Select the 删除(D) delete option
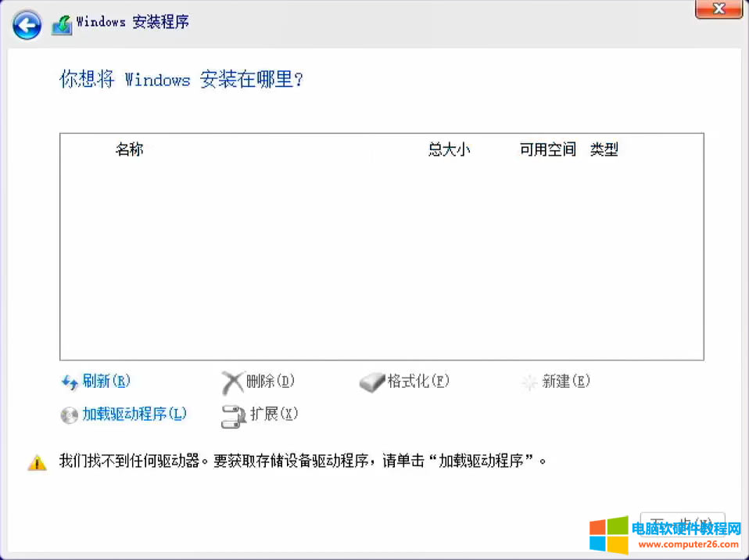 tap(271, 381)
